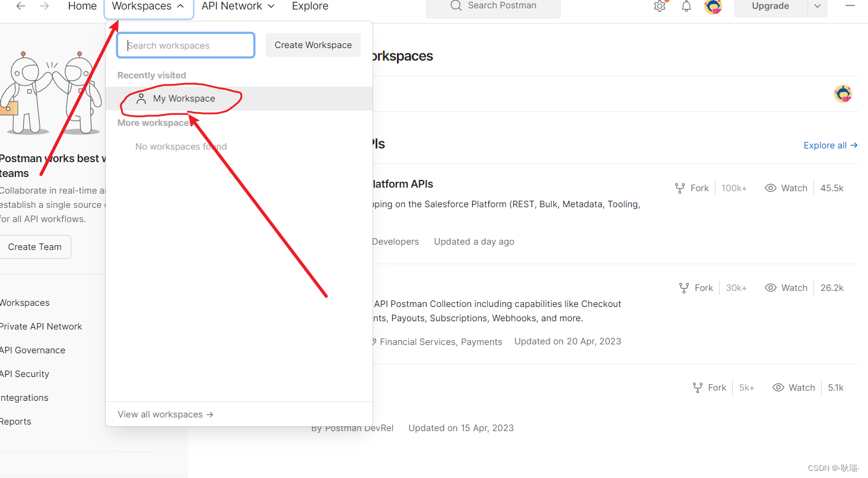Click the Create Workspace button
This screenshot has width=868, height=478.
point(313,45)
